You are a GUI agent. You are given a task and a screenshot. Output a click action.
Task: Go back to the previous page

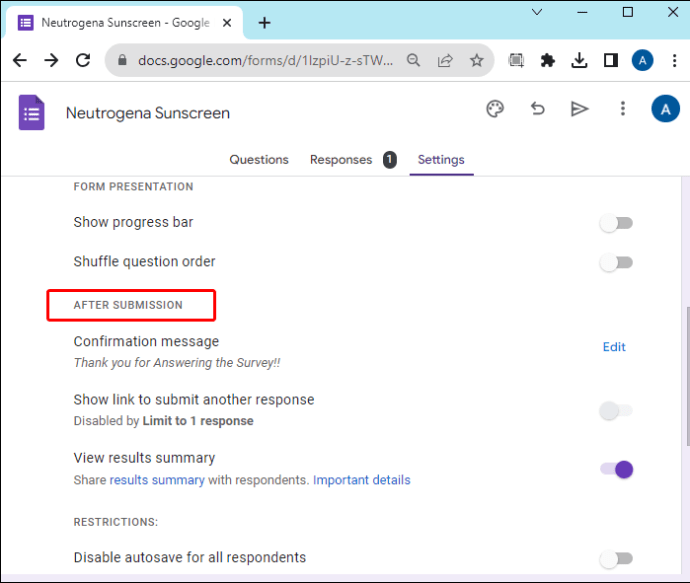click(x=20, y=60)
